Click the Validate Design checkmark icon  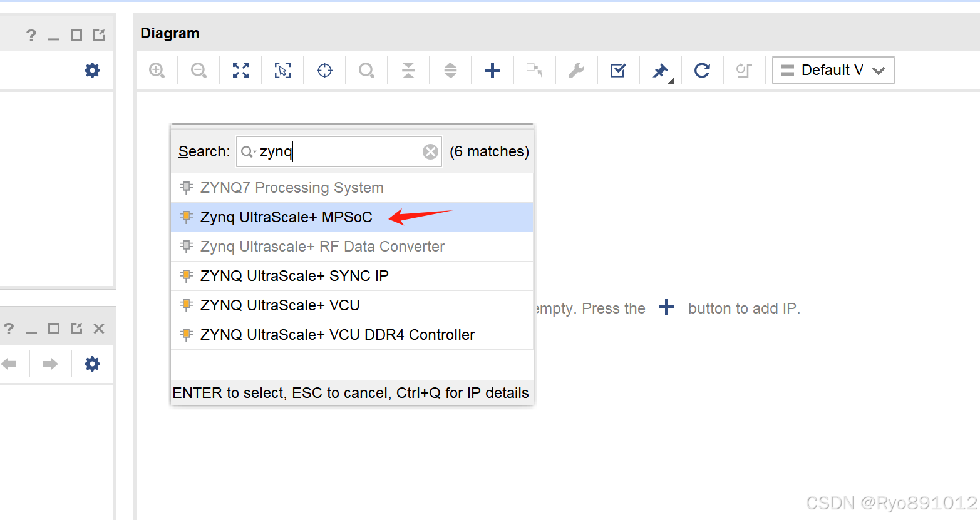(x=618, y=70)
